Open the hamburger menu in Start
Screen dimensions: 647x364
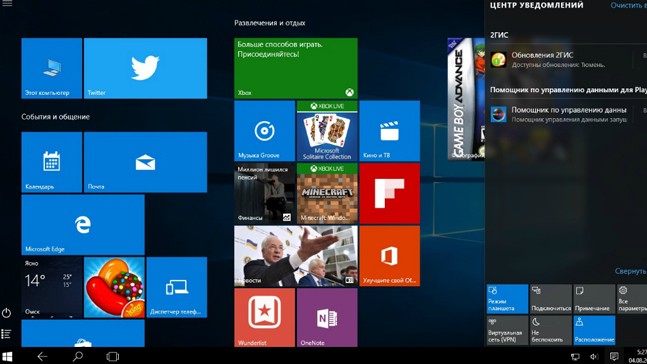coord(7,3)
